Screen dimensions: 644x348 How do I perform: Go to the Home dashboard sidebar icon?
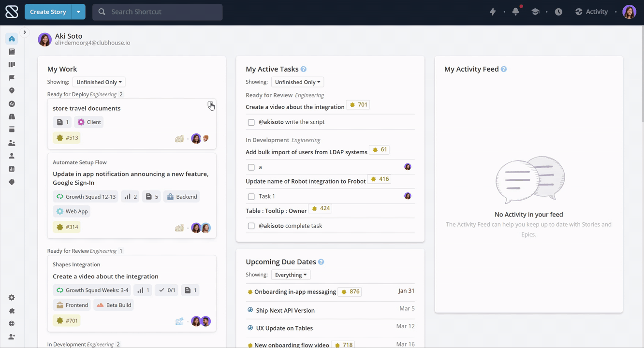[12, 39]
